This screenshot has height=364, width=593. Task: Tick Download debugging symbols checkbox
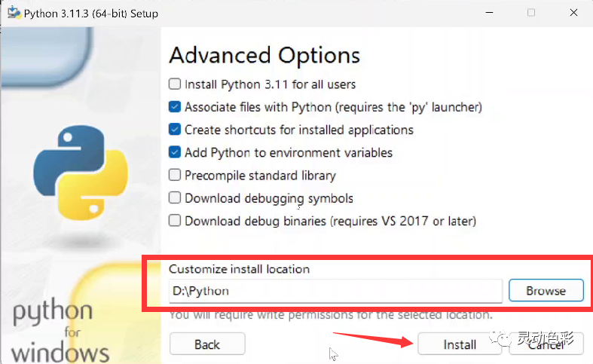175,198
